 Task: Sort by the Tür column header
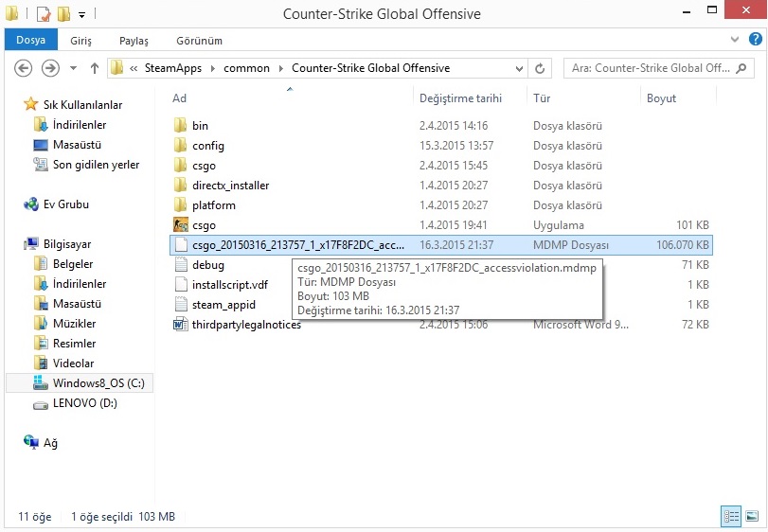point(542,98)
